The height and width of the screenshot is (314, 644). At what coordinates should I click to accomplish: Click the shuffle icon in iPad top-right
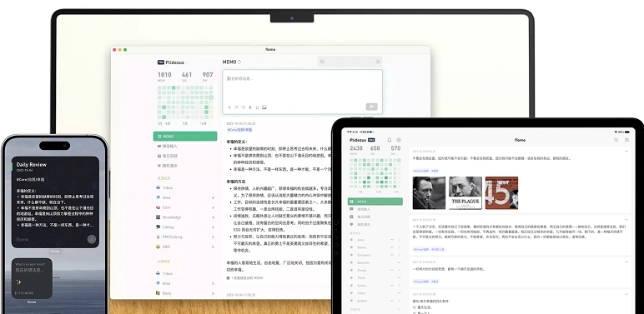tap(626, 140)
